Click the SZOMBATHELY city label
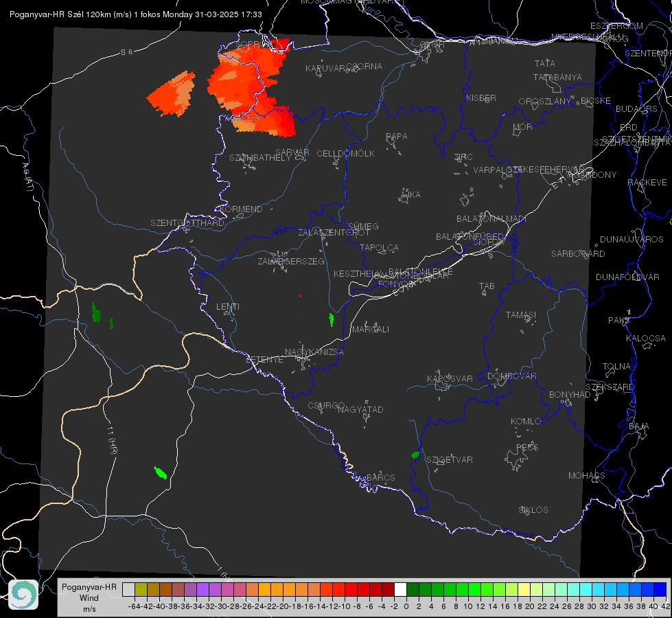672x618 pixels. click(260, 158)
